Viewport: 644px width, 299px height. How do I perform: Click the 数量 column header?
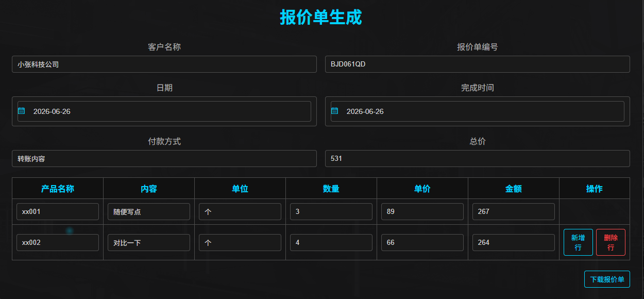pos(331,189)
